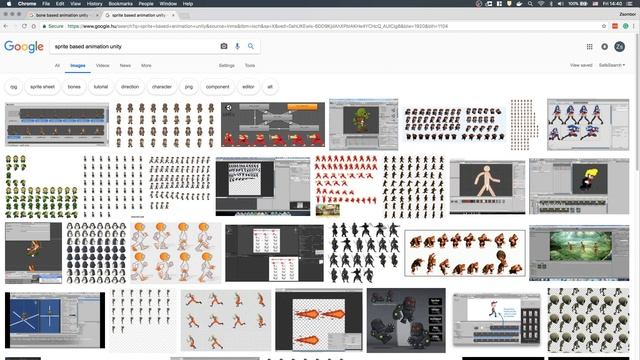Open macOS Spotlight search

click(530, 4)
